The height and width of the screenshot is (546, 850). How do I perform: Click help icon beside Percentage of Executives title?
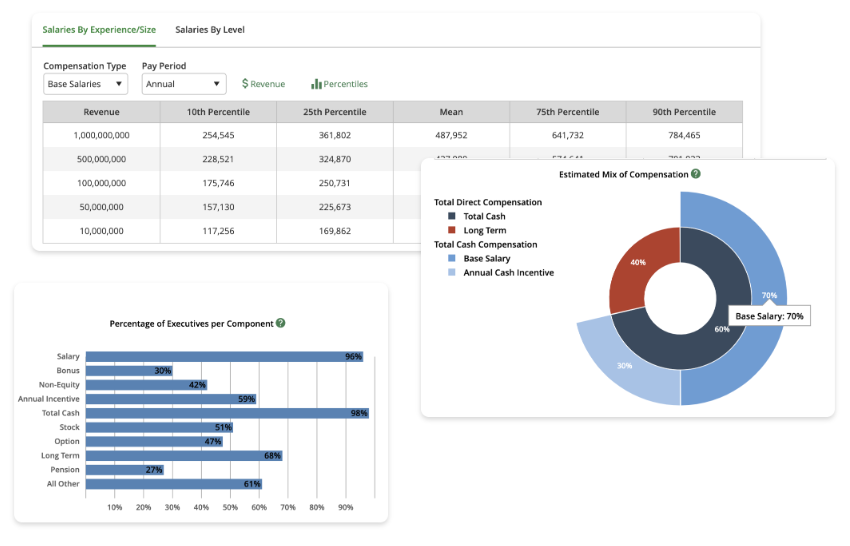click(x=281, y=323)
